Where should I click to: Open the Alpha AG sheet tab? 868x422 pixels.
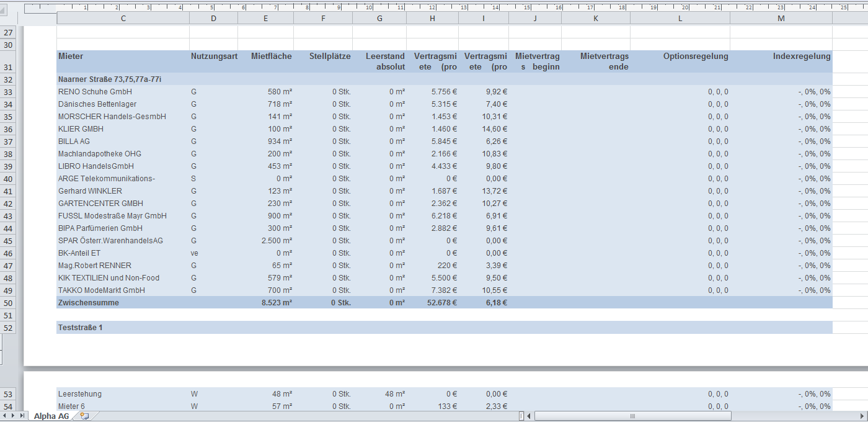[51, 416]
